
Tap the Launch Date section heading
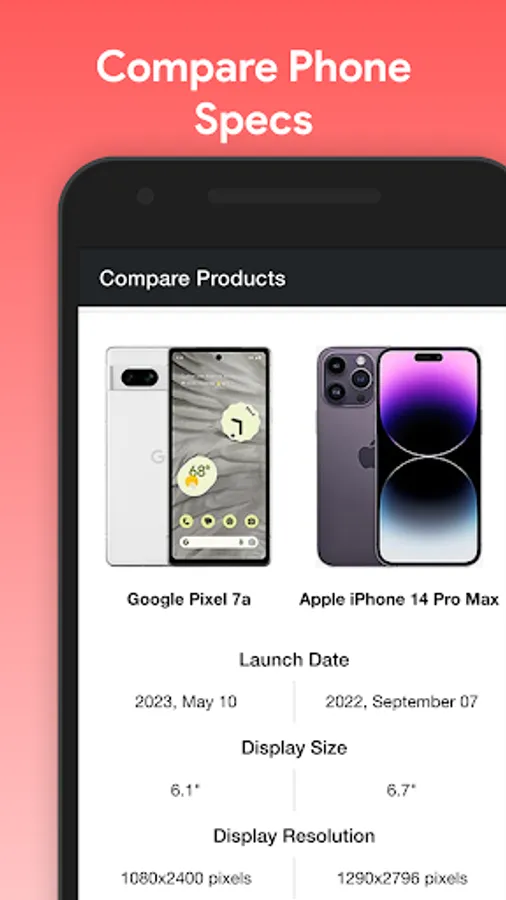click(x=294, y=660)
